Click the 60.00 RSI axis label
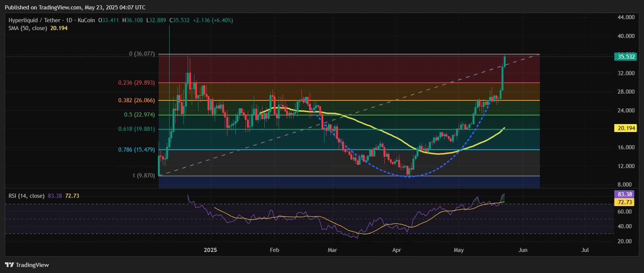 [x=625, y=212]
